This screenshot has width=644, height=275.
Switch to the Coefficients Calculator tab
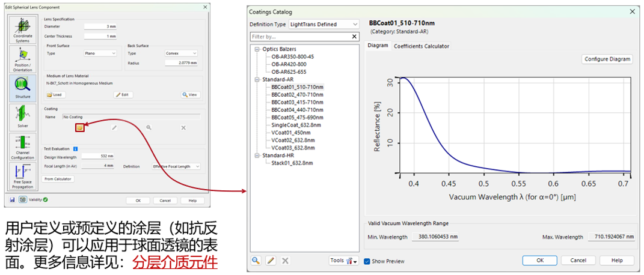click(422, 46)
